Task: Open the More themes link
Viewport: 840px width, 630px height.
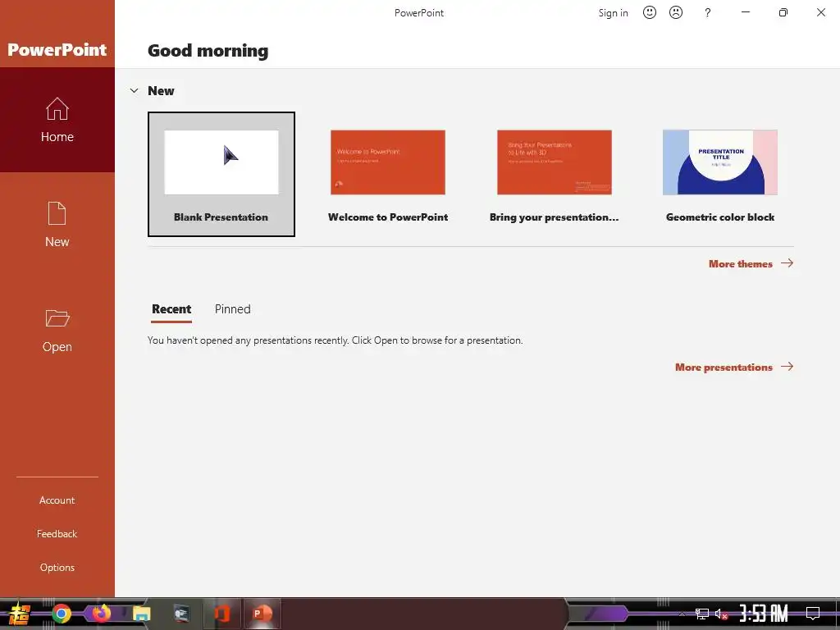Action: click(751, 263)
